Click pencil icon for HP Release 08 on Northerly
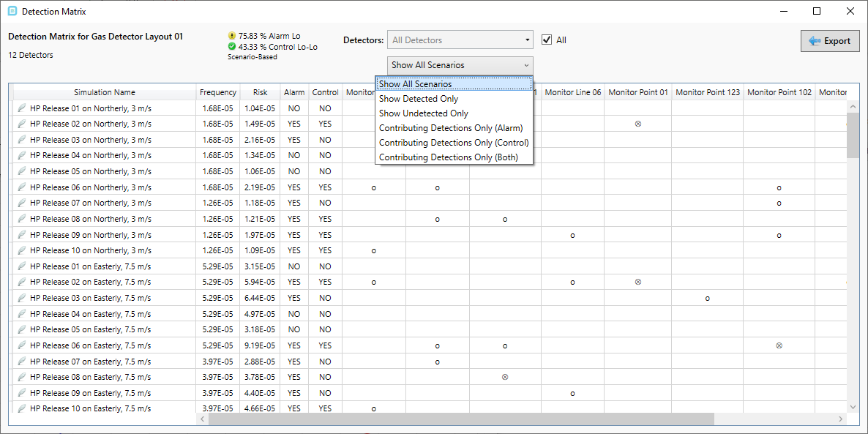Viewport: 868px width, 434px height. pyautogui.click(x=22, y=219)
